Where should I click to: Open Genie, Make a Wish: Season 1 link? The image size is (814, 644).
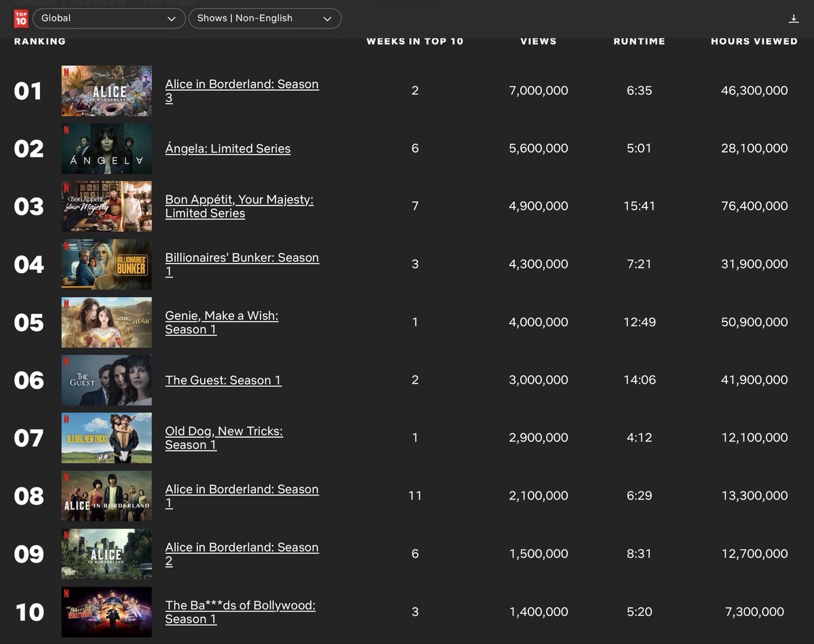222,322
